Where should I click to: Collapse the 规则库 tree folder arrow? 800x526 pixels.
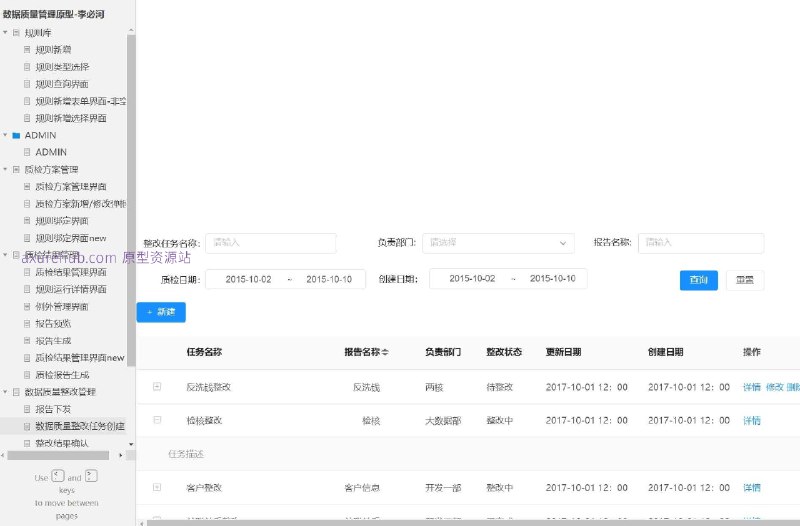(x=5, y=33)
